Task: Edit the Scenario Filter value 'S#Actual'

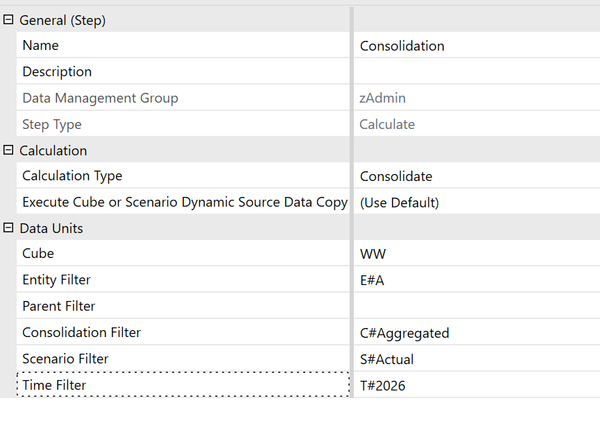Action: [386, 358]
